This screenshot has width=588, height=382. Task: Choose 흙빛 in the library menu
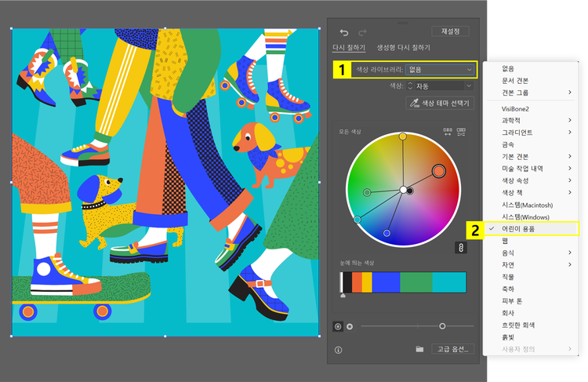[x=508, y=337]
